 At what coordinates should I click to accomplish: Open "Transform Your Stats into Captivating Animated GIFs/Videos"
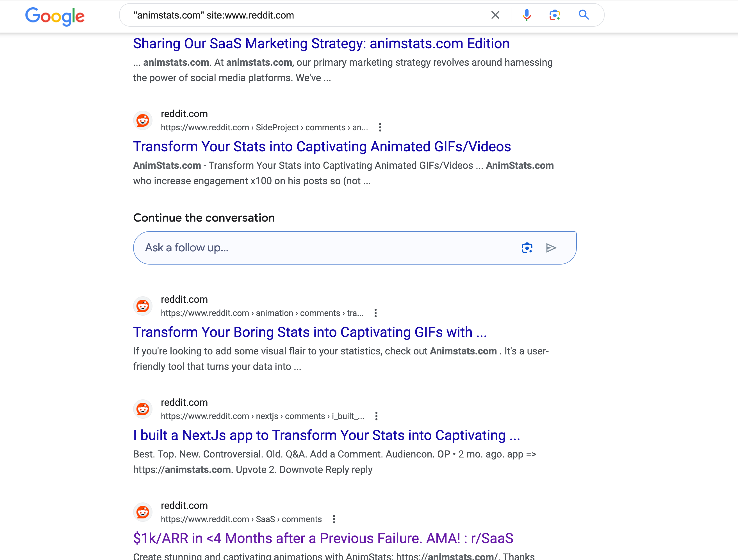[322, 147]
